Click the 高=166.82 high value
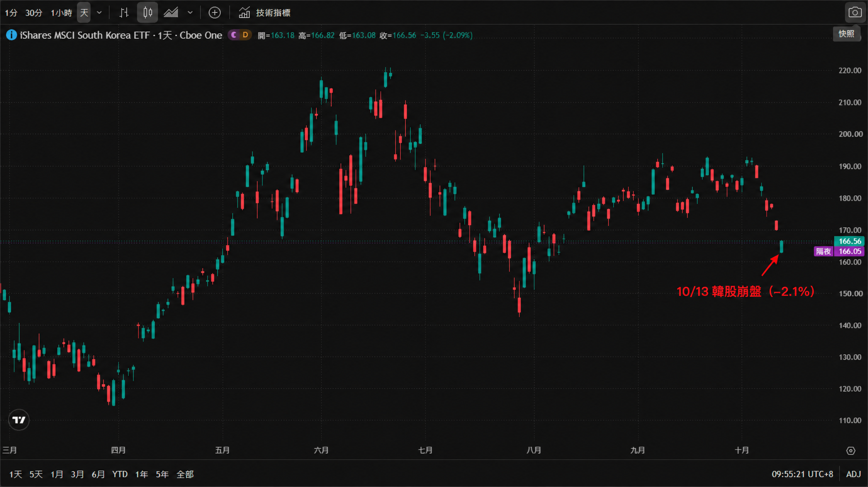Viewport: 868px width, 487px height. point(316,36)
